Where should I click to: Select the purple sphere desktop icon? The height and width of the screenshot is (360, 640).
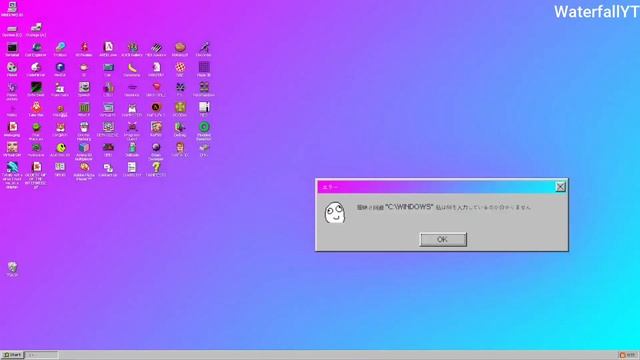click(156, 147)
